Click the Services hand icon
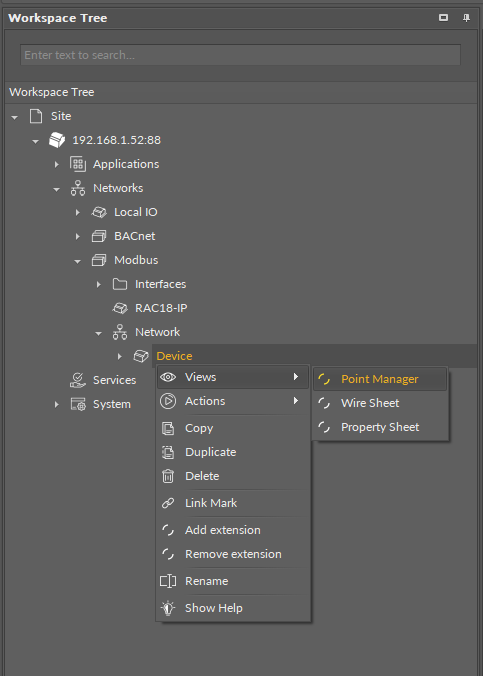The image size is (483, 676). (x=78, y=380)
